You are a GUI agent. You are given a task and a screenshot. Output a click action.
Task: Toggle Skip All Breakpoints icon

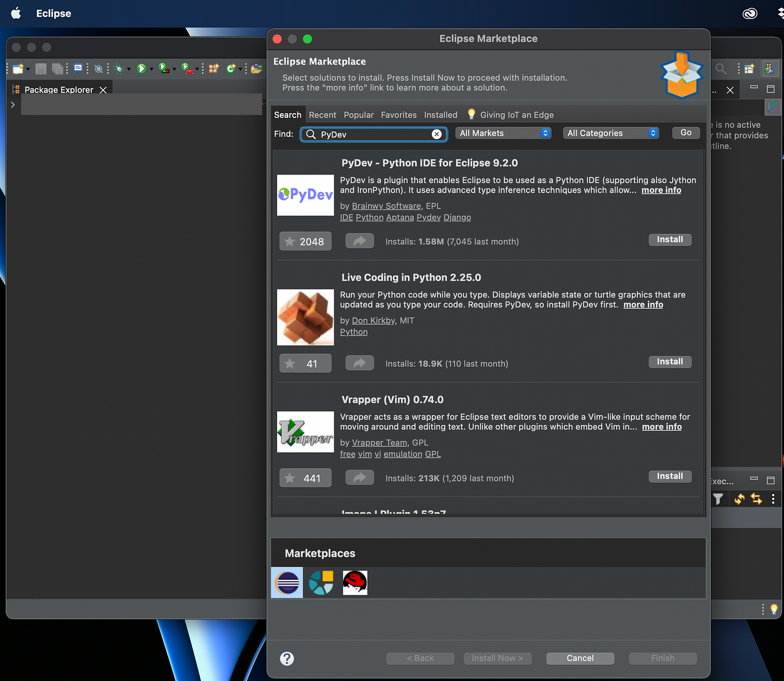point(99,69)
